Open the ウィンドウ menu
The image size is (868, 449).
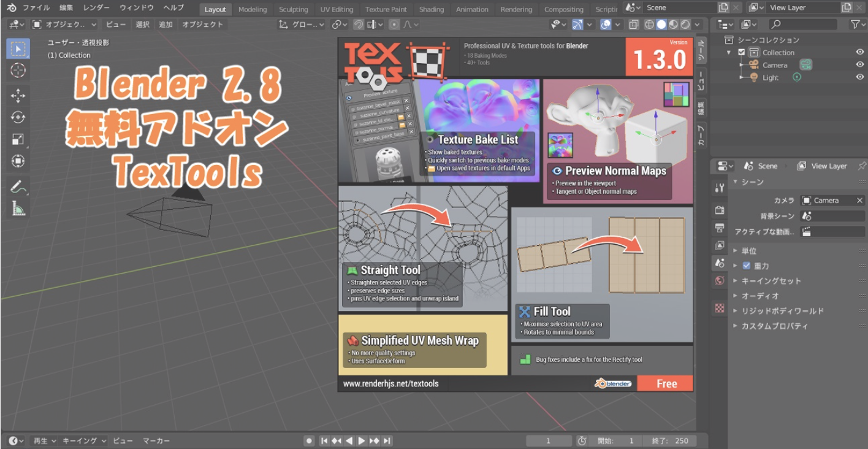click(x=137, y=8)
